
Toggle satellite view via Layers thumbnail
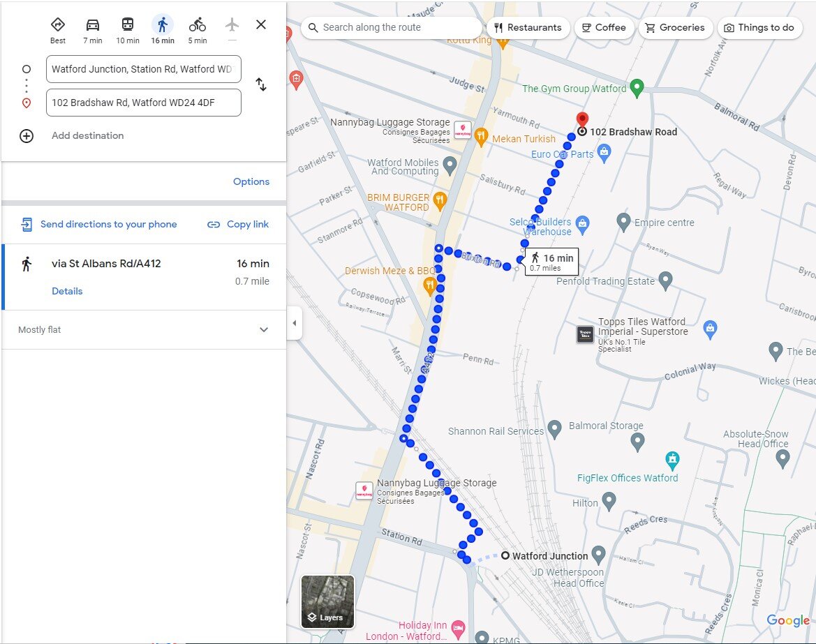pos(327,601)
